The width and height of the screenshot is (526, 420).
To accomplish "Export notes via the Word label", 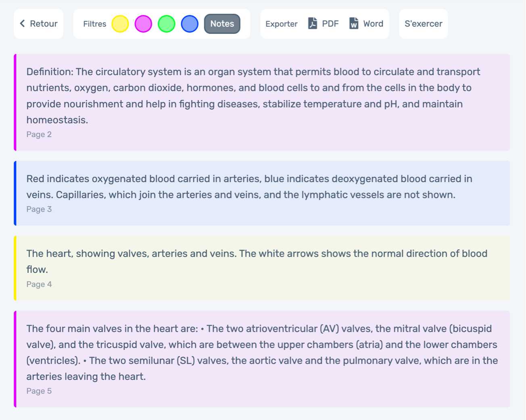I will (373, 24).
